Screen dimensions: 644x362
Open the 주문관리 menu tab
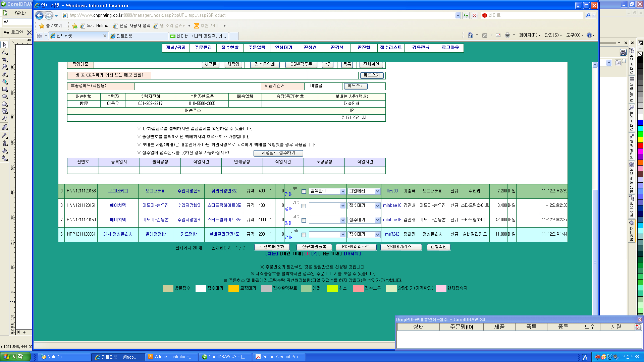point(203,48)
